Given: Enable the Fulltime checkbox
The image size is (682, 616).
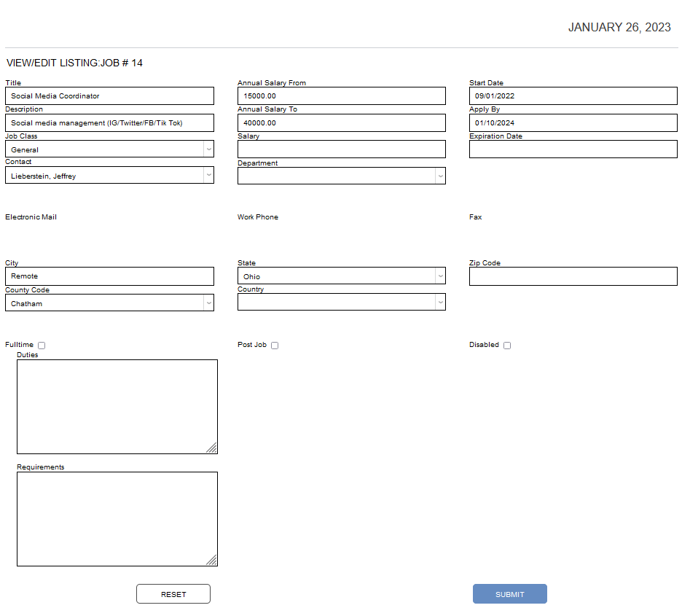Looking at the screenshot, I should 42,346.
